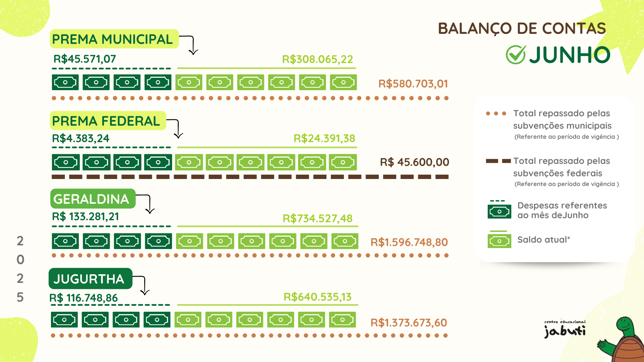Image resolution: width=644 pixels, height=362 pixels.
Task: Click the R$734.527,48 Geraldina balance value
Action: click(317, 219)
